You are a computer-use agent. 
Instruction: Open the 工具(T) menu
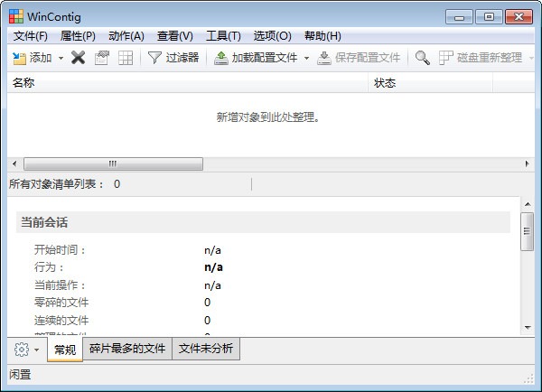pos(223,36)
